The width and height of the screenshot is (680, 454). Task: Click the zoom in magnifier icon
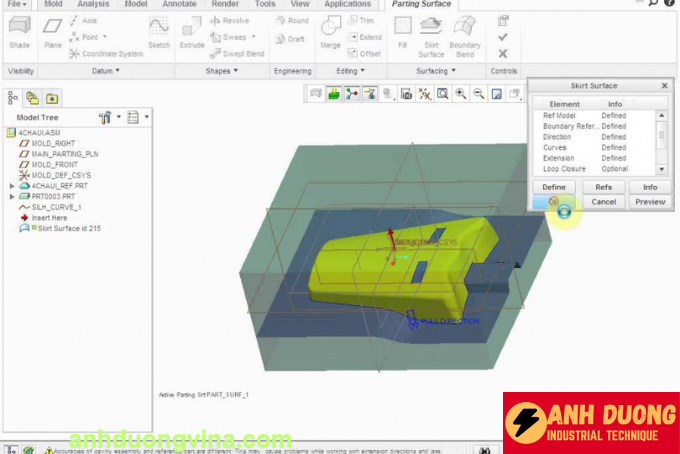461,94
